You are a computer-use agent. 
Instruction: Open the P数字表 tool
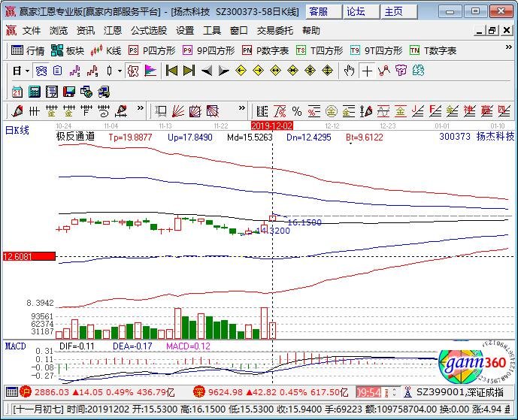pos(265,50)
